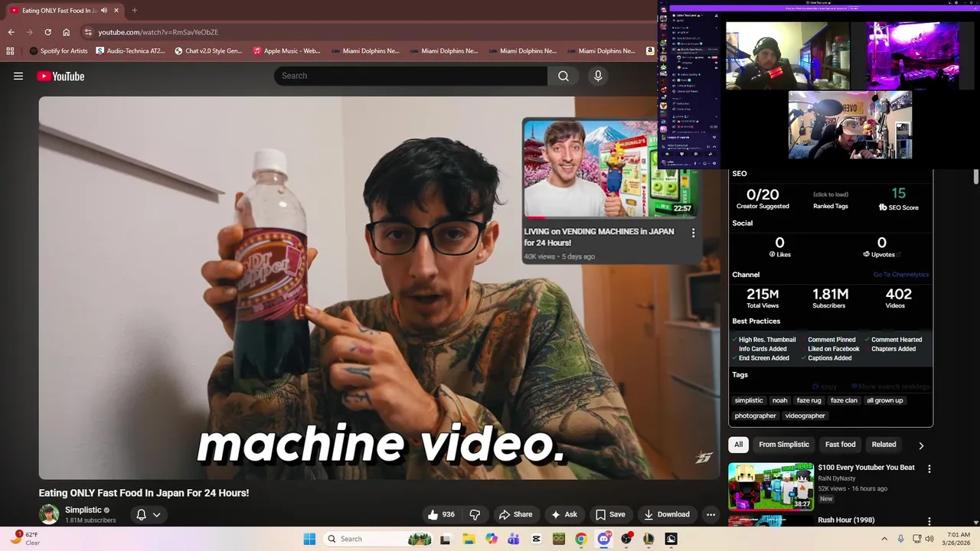Open Go To Channelytics link

[901, 275]
